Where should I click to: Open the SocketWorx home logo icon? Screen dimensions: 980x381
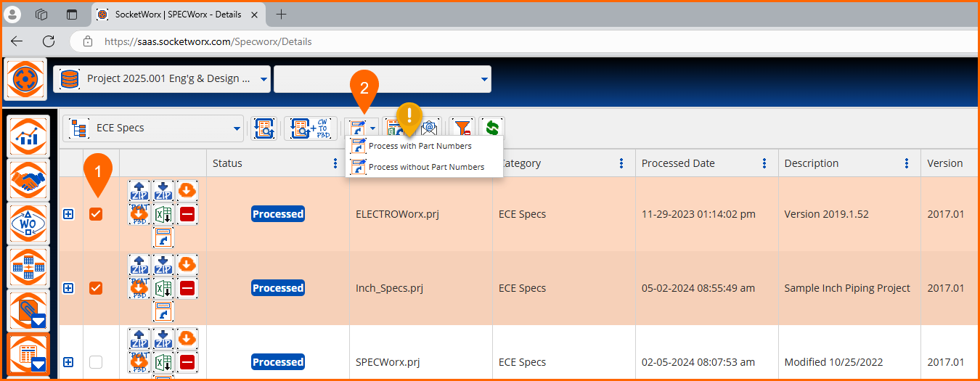pos(27,78)
